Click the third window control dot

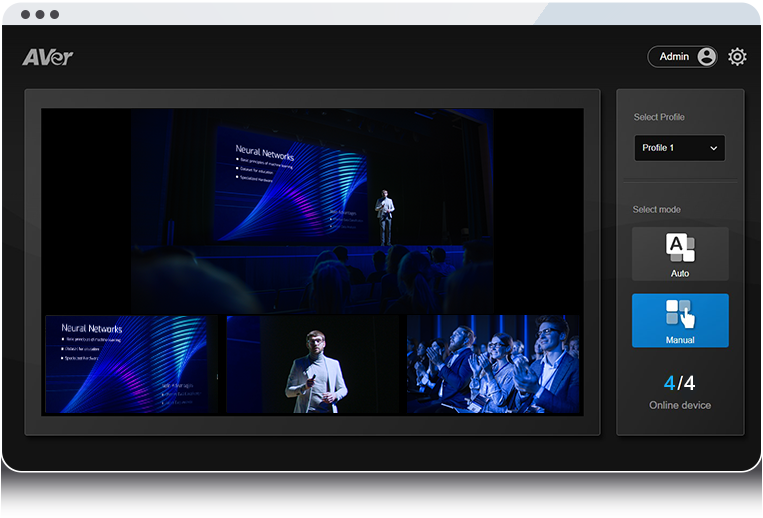click(54, 15)
